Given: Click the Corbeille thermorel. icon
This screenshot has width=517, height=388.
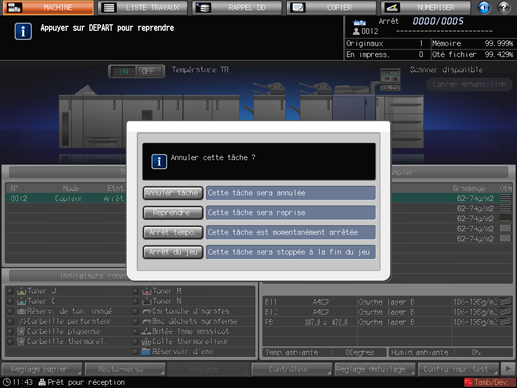Looking at the screenshot, I should 21,341.
